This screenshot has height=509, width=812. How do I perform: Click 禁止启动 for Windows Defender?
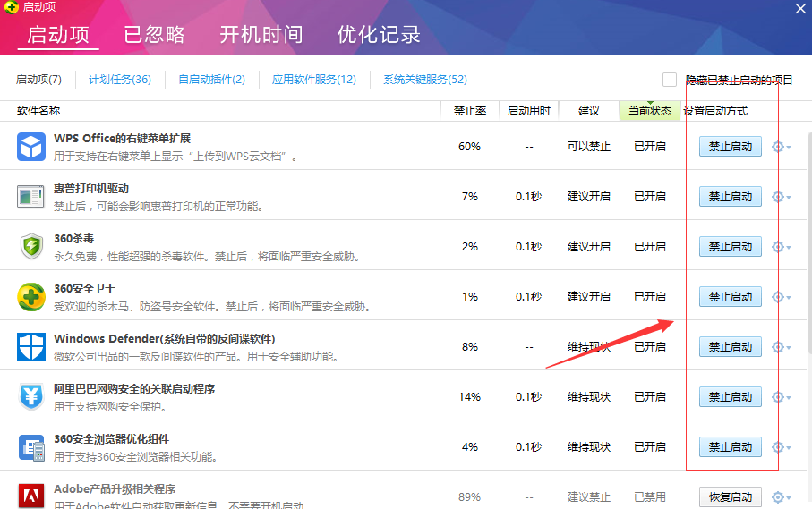pyautogui.click(x=731, y=346)
